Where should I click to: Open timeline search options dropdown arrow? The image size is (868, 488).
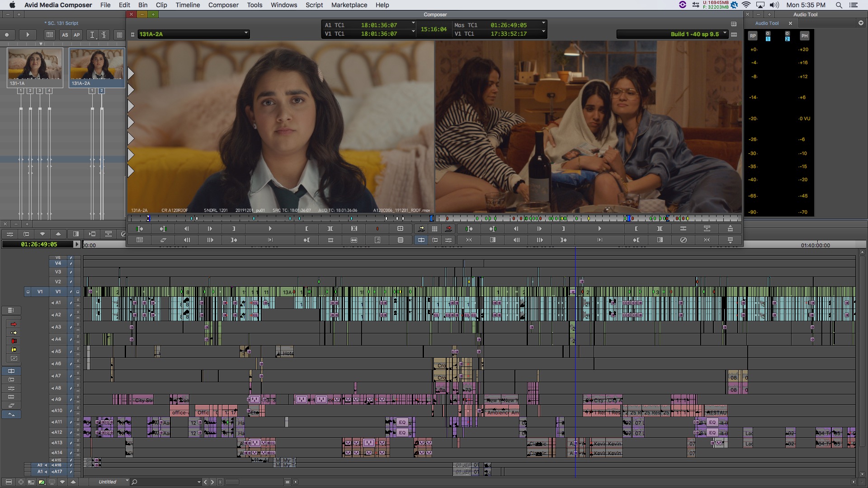[199, 482]
